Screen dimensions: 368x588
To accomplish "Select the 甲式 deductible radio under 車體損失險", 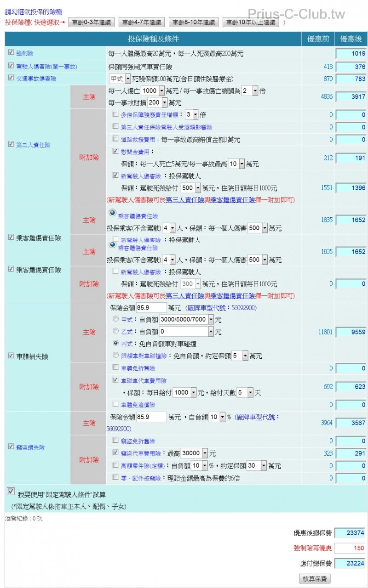I will (x=115, y=319).
